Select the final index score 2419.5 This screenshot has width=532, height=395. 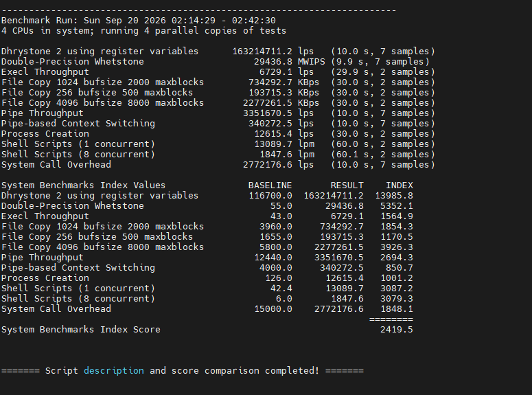pyautogui.click(x=397, y=330)
